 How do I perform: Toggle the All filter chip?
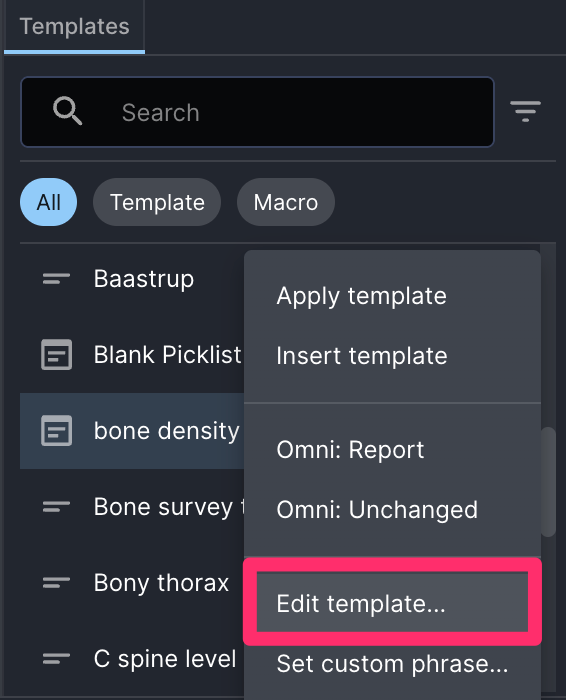tap(49, 202)
